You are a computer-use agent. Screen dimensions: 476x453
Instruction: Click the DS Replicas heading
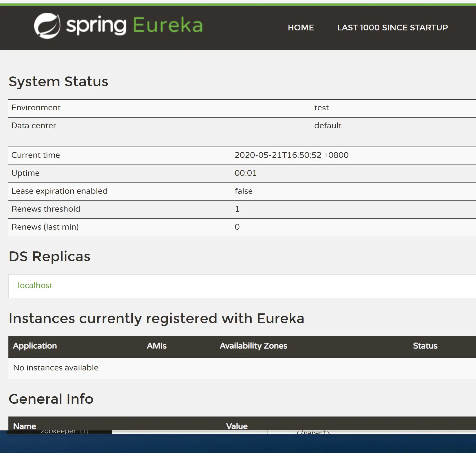49,256
